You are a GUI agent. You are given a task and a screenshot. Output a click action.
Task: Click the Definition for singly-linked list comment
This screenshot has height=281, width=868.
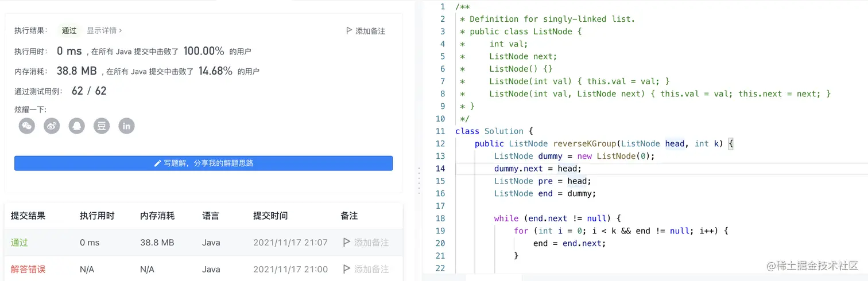click(548, 19)
